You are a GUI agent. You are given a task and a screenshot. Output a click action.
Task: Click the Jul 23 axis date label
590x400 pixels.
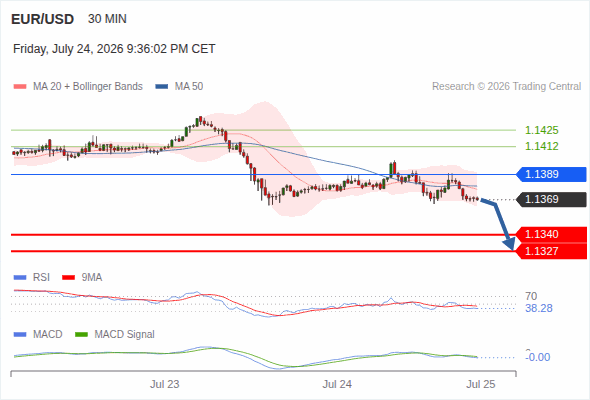(x=165, y=385)
